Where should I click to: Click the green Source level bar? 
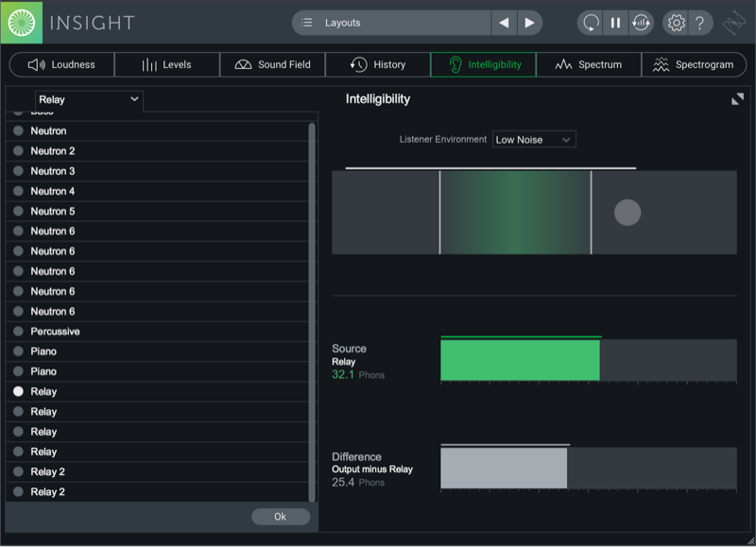521,361
